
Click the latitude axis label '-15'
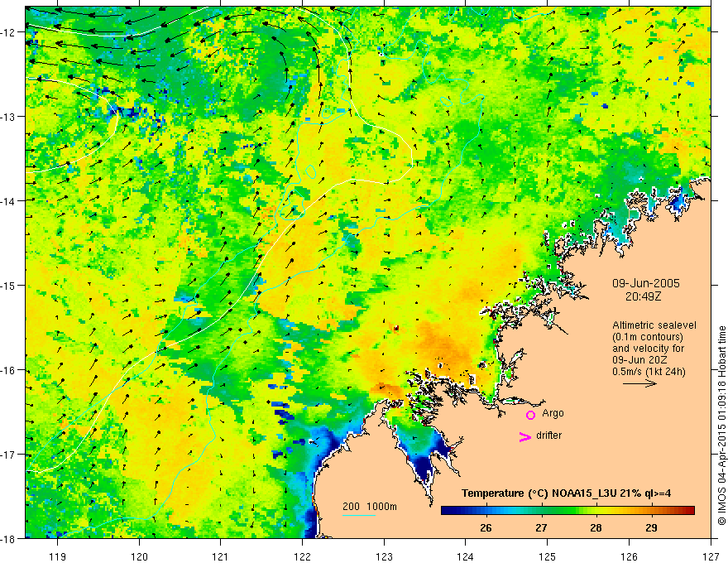[x=9, y=285]
